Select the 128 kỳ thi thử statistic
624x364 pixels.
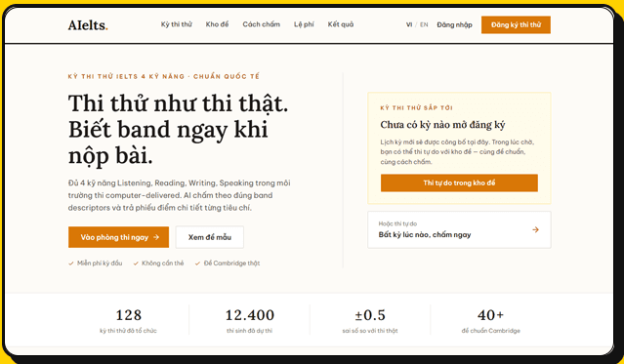(x=128, y=321)
